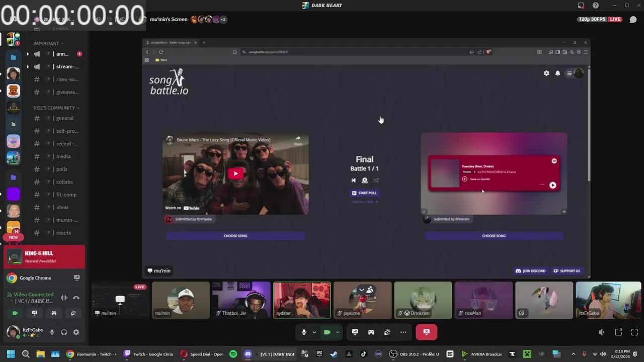Turn on camera in voice panel
Screen dimensions: 644x362
click(15, 313)
